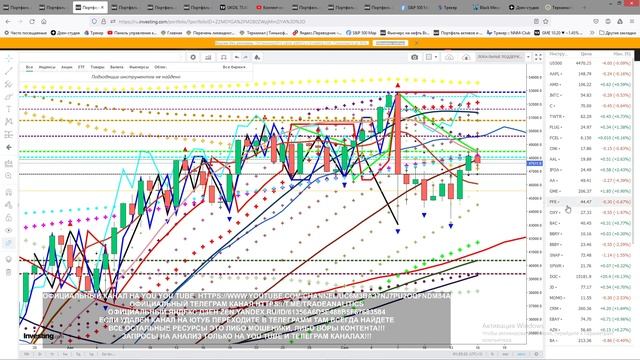Select the 'Индексы' filter tab
640x360 pixels.
click(47, 67)
